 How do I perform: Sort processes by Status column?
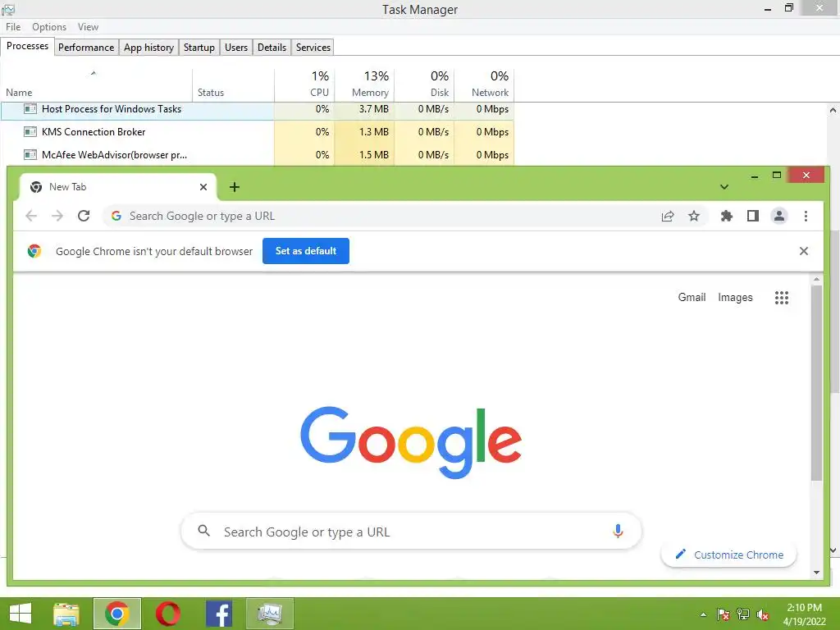(x=233, y=85)
